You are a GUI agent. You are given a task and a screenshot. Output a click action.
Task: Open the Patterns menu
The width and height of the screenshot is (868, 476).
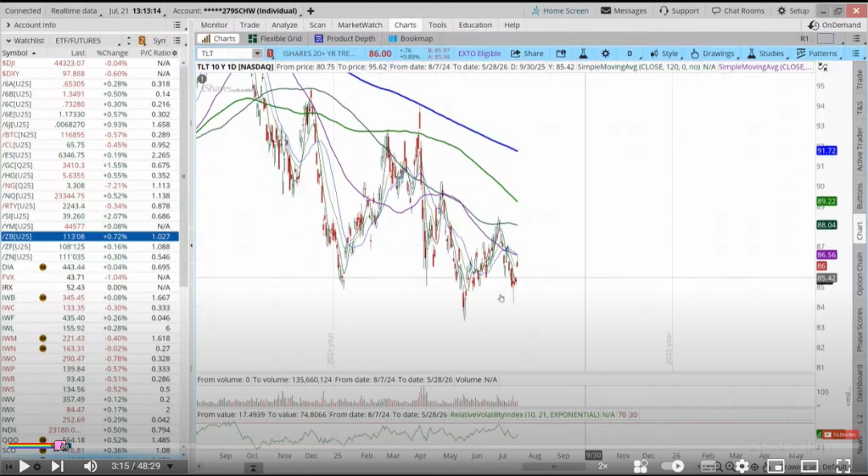coord(817,53)
